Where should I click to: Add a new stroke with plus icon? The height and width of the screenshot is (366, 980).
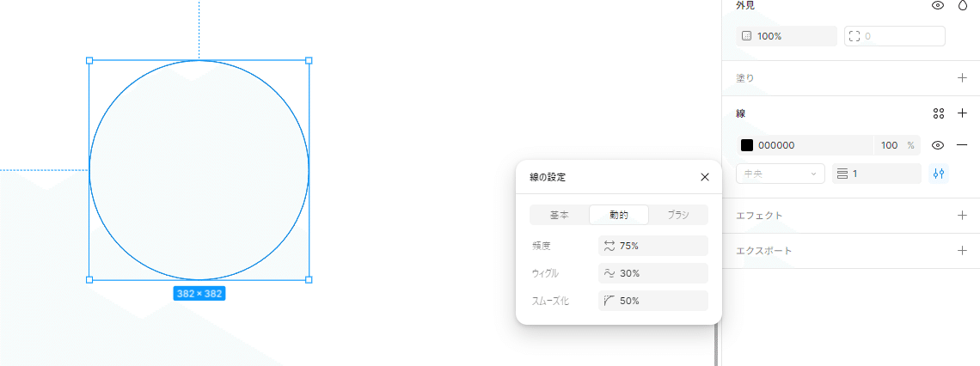click(x=962, y=113)
